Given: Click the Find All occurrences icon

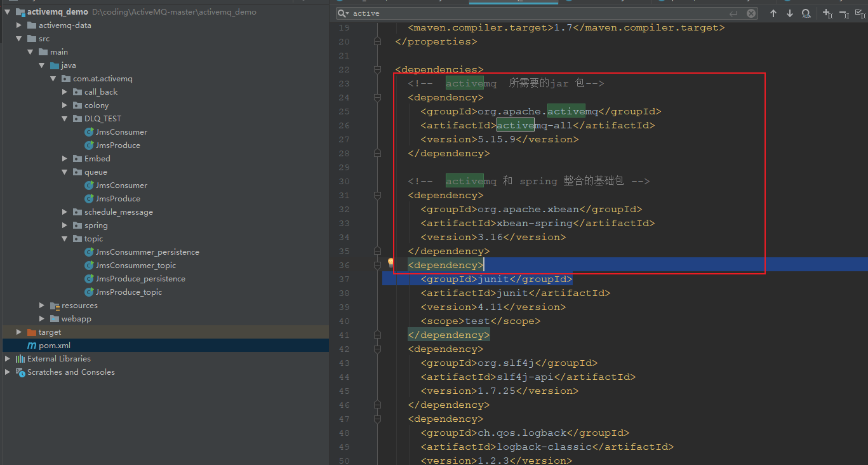Looking at the screenshot, I should point(806,13).
